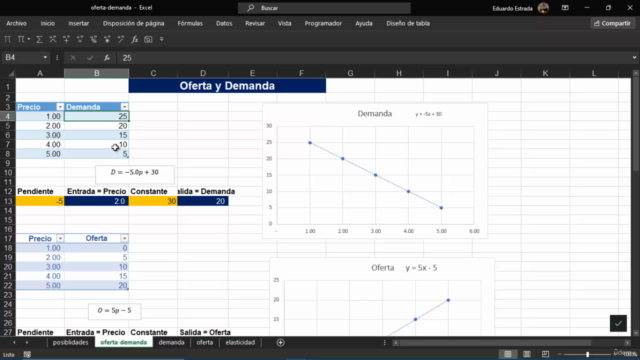Open the Archivo menu

point(16,23)
